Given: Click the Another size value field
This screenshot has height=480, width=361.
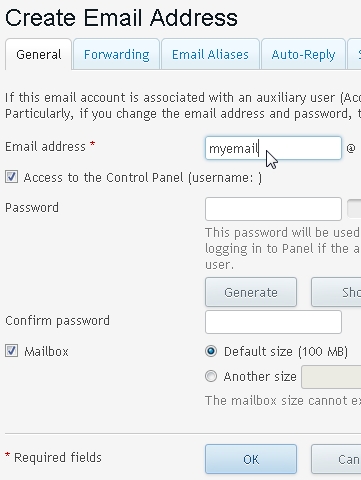Looking at the screenshot, I should [331, 377].
